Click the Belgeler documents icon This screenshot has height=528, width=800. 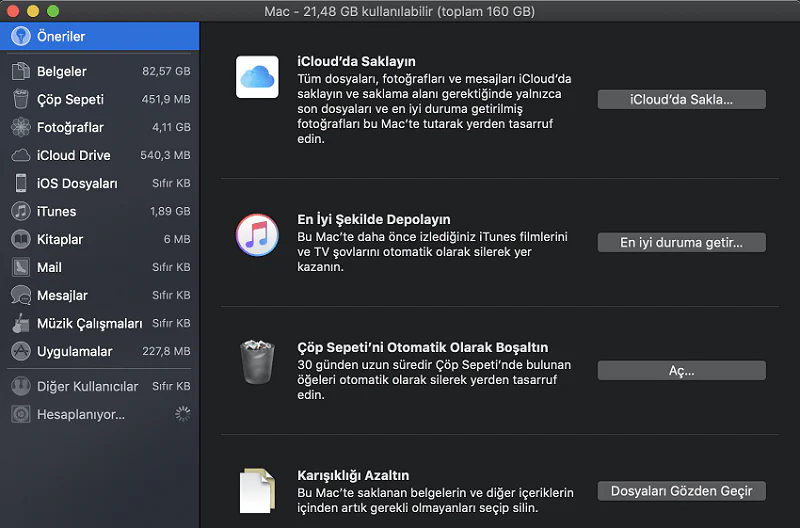click(20, 72)
